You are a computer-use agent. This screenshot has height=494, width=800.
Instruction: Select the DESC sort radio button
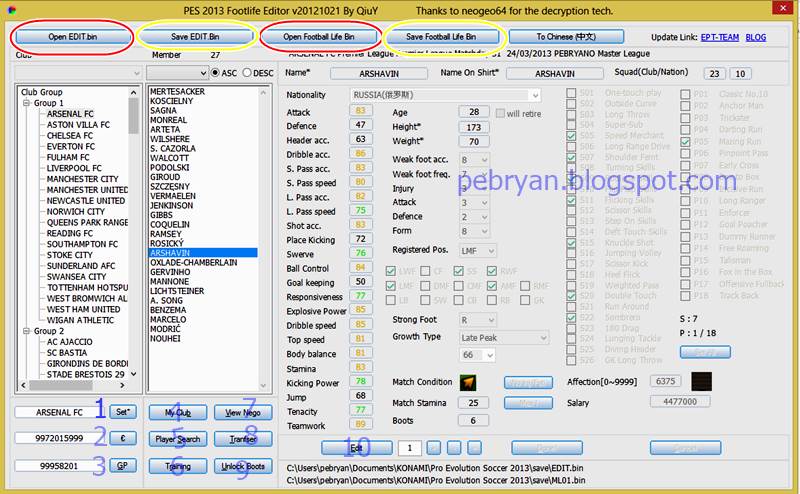pos(247,73)
